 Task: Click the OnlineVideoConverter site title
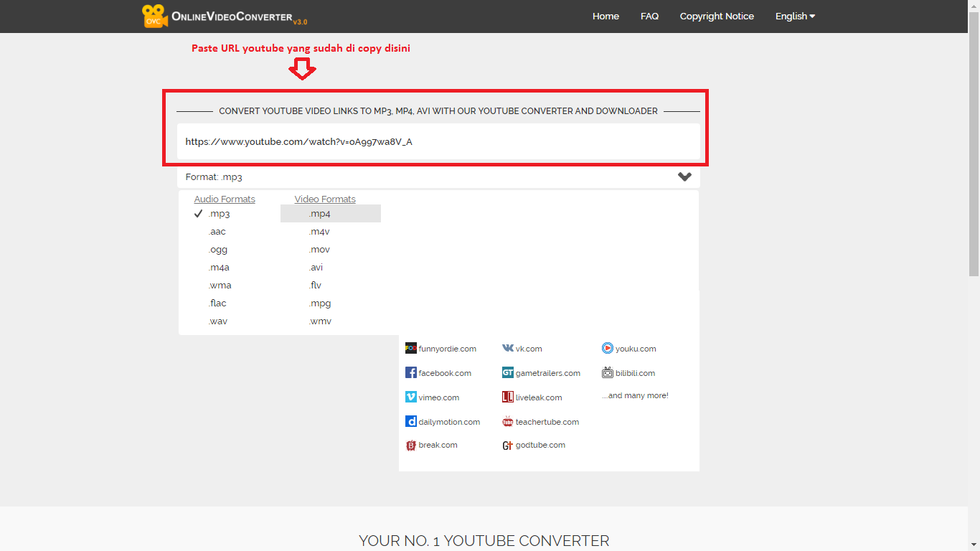click(239, 17)
